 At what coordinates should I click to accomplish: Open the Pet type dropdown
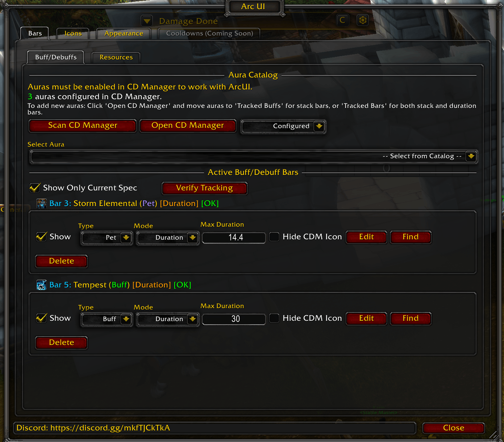tap(126, 238)
